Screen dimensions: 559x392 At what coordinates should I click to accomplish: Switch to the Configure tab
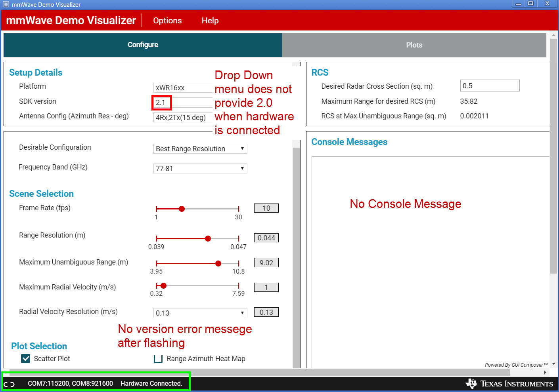[143, 45]
